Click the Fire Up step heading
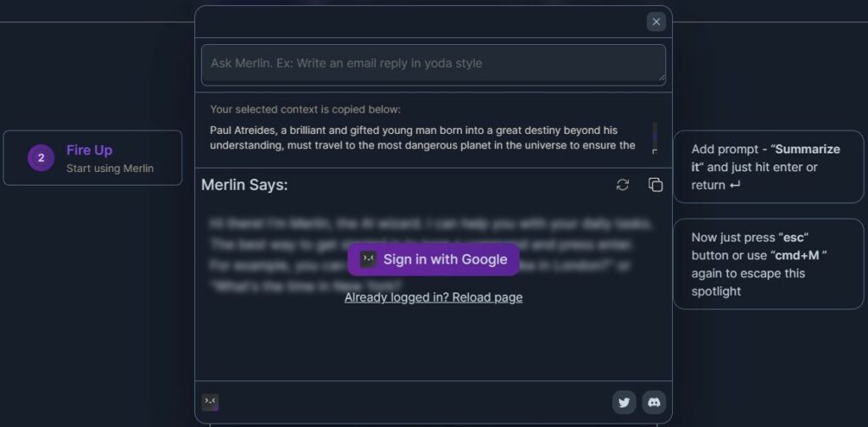 89,150
